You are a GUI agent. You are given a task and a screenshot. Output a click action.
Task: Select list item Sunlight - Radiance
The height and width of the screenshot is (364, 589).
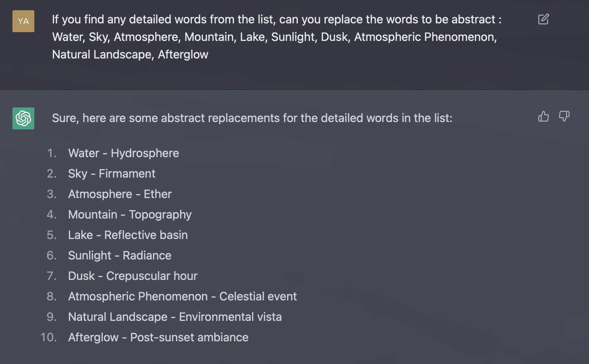tap(119, 255)
